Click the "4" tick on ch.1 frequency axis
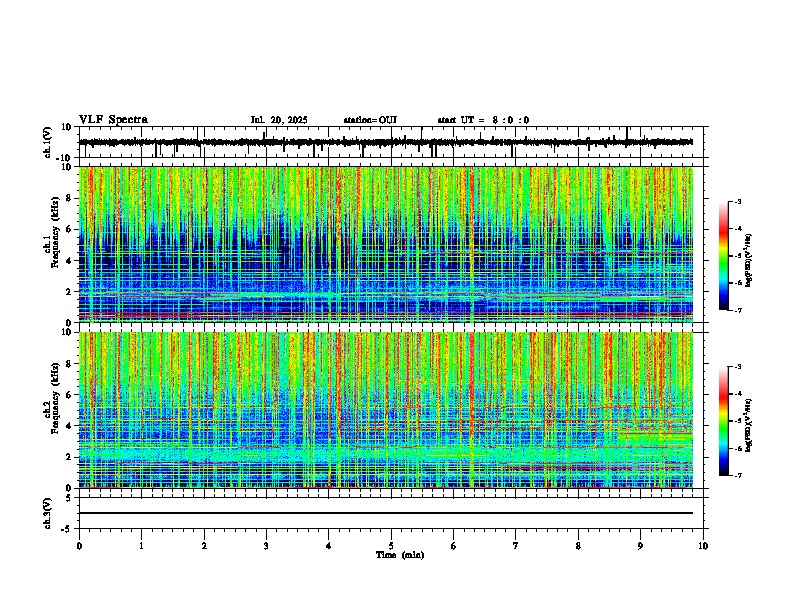 point(69,261)
